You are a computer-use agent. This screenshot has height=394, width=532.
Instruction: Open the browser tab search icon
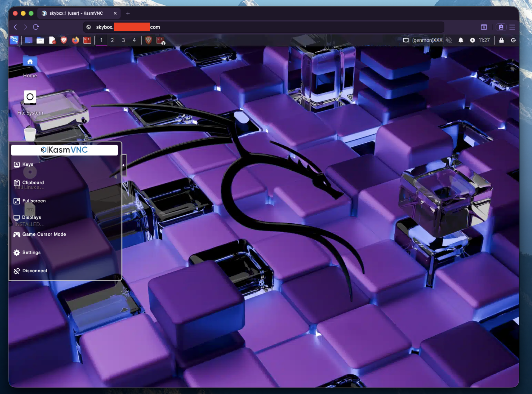click(x=484, y=27)
